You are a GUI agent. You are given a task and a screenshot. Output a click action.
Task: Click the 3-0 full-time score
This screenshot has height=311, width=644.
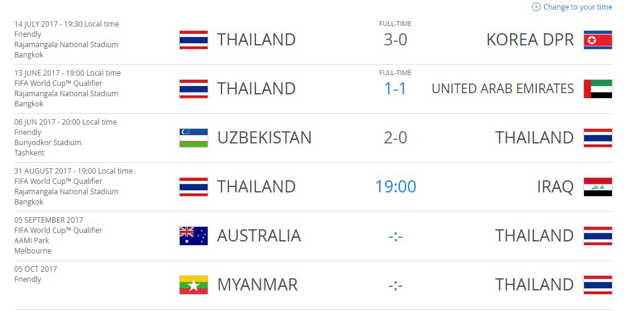click(x=395, y=40)
